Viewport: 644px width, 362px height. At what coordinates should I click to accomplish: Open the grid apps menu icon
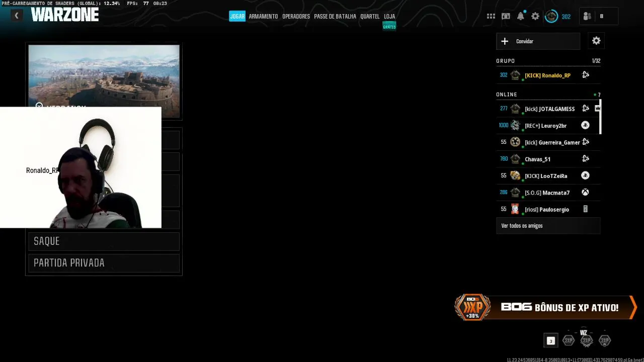[x=491, y=16]
